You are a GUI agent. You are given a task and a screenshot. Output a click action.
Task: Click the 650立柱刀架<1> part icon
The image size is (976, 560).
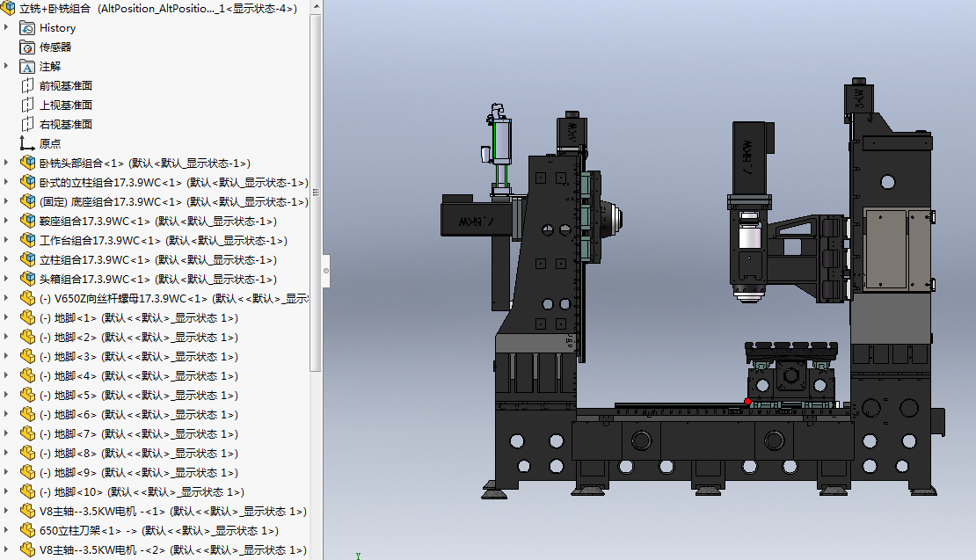pyautogui.click(x=26, y=531)
